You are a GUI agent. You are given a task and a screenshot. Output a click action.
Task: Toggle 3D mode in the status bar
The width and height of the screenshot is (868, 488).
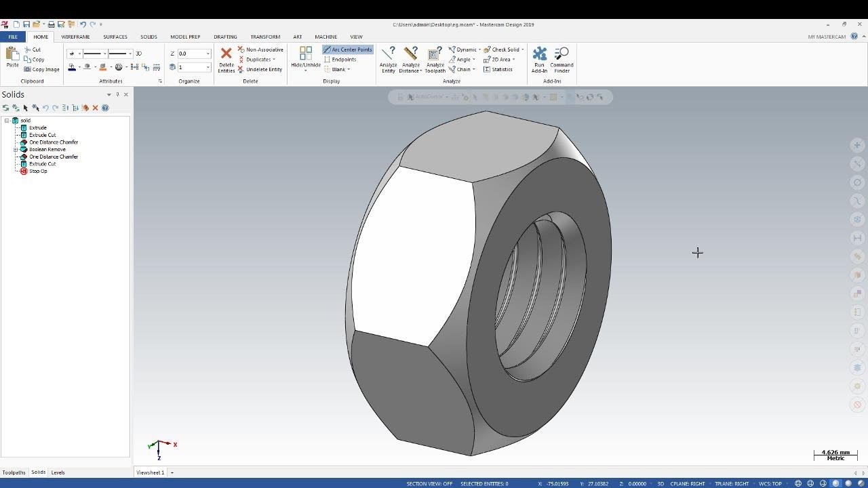pyautogui.click(x=660, y=484)
